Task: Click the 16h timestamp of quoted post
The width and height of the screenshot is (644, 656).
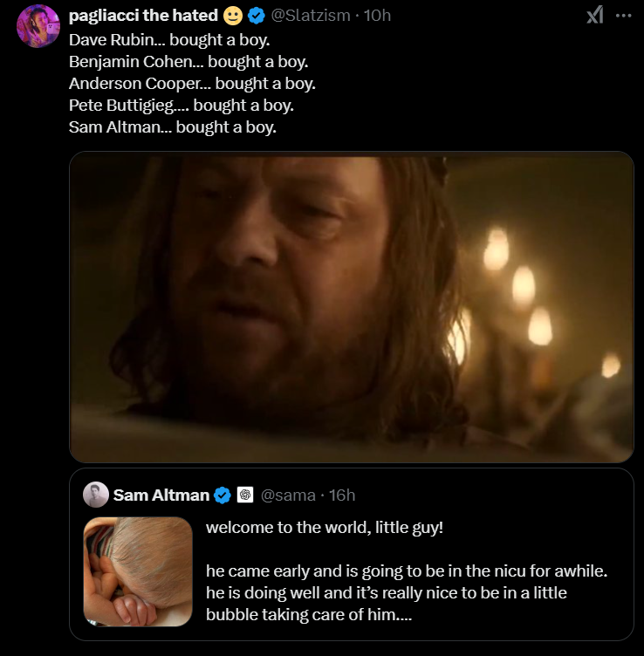Action: (342, 495)
